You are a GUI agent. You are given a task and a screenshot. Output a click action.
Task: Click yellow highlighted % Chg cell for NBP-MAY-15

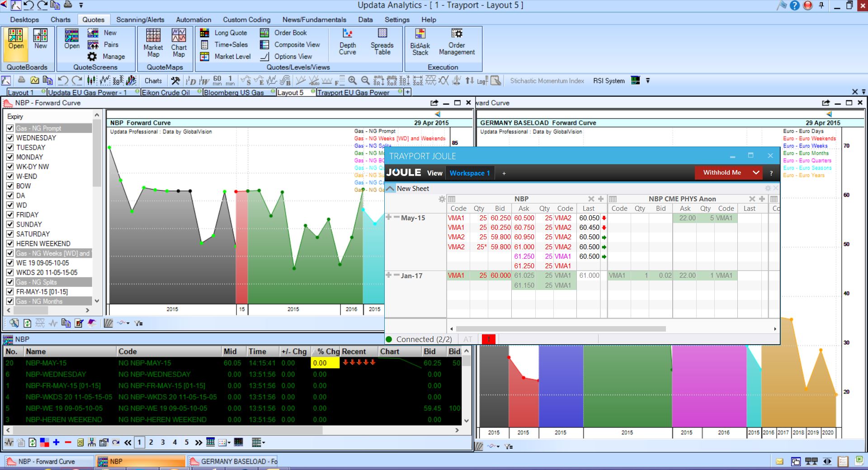click(x=325, y=363)
